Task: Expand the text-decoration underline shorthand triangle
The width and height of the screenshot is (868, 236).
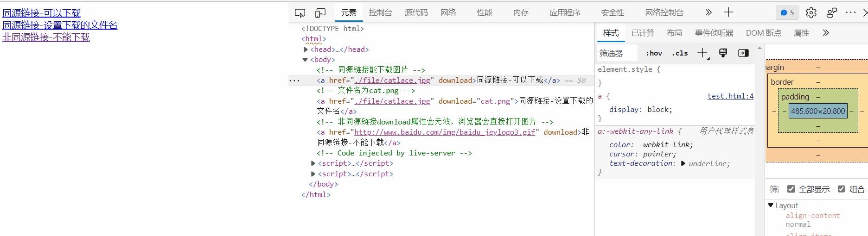Action: click(x=683, y=163)
